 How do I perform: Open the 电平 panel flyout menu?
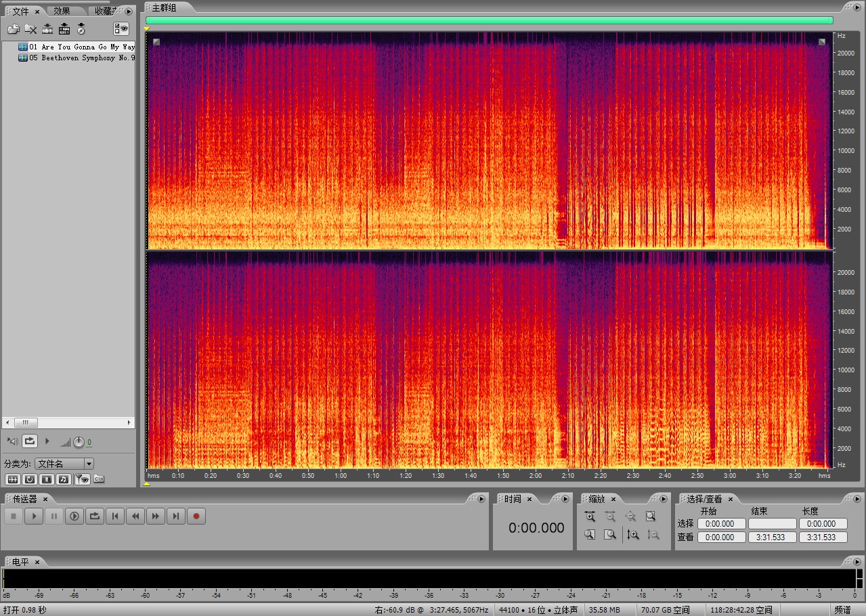click(857, 562)
